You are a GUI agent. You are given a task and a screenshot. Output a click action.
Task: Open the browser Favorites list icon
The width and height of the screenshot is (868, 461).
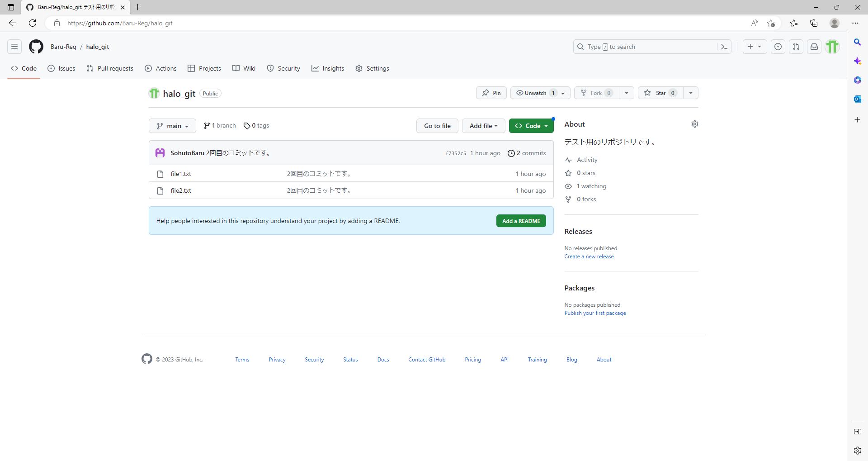pos(794,23)
